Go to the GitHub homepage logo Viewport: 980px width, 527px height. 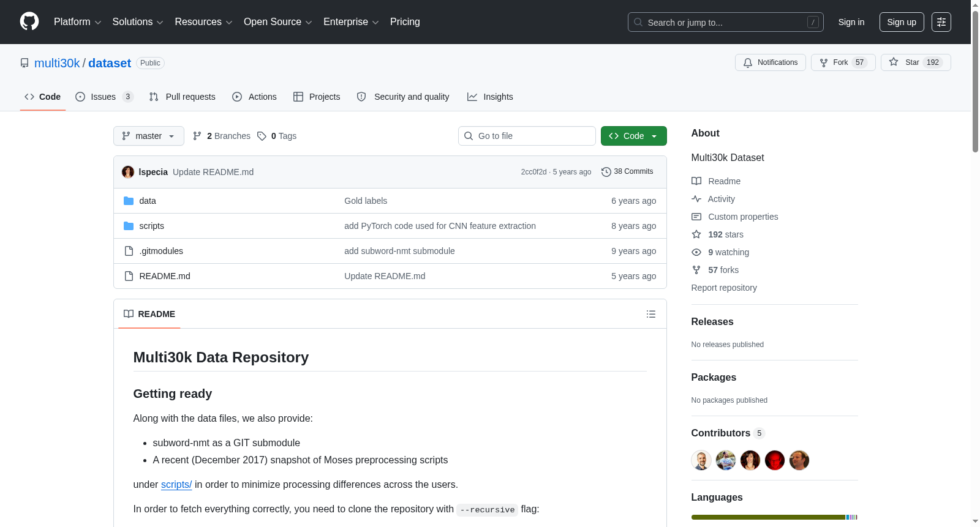tap(29, 22)
